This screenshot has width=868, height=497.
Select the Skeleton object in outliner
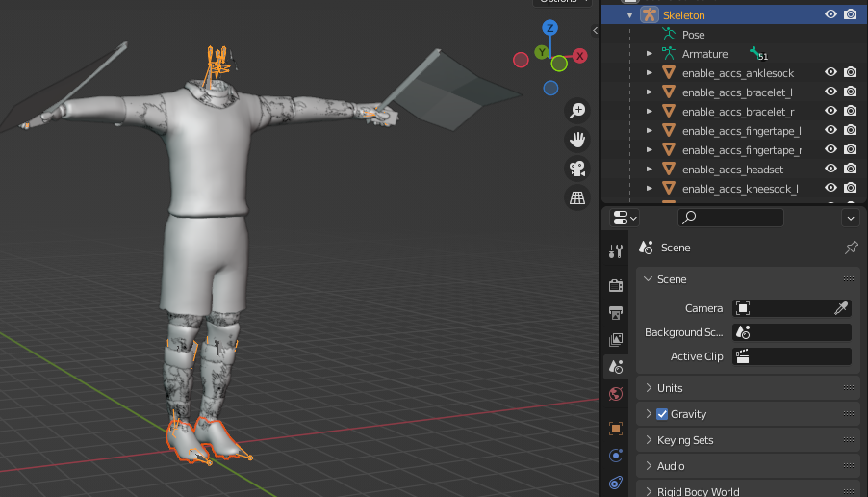click(x=683, y=15)
